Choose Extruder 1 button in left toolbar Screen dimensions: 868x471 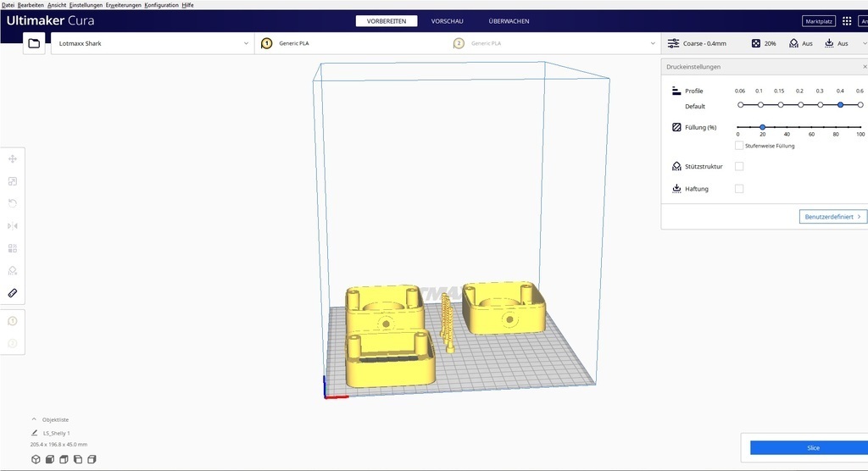[x=13, y=321]
